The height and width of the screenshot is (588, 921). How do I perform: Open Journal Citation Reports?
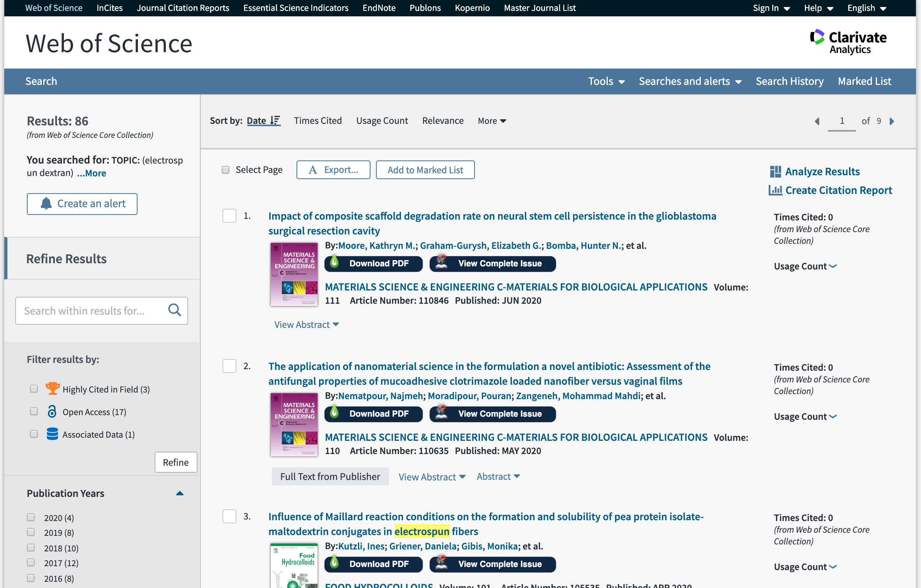pos(183,8)
